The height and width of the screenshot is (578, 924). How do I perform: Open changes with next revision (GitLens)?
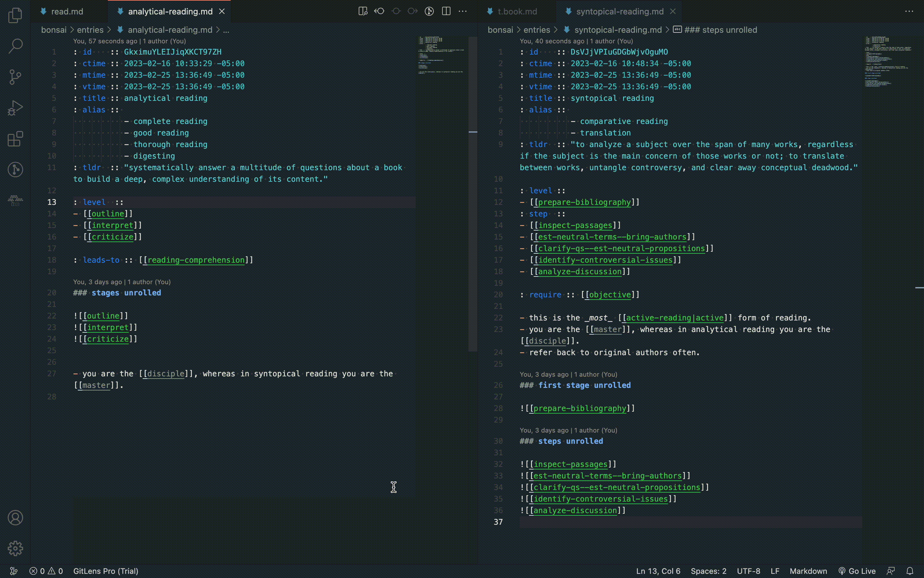coord(412,12)
